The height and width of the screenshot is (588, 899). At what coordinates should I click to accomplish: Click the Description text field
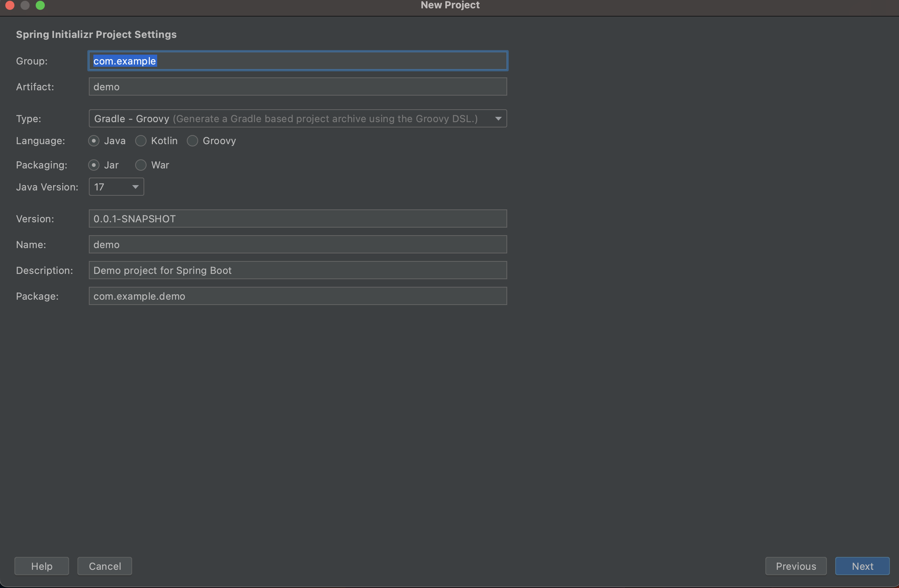pyautogui.click(x=298, y=270)
